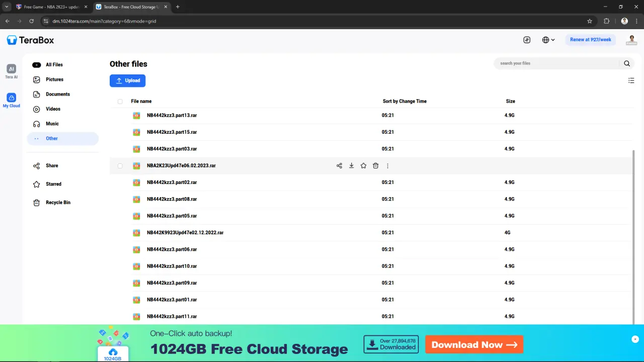Click the browser address bar URL
644x362 pixels.
click(x=105, y=21)
